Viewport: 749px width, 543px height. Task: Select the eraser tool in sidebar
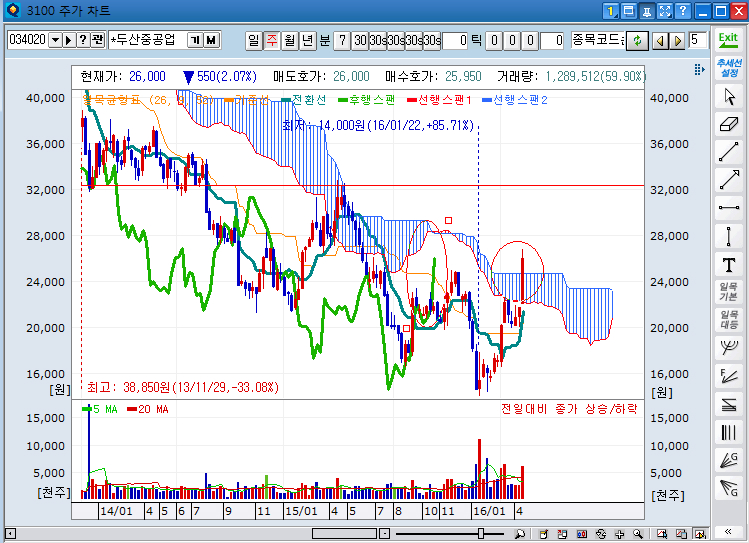(728, 125)
